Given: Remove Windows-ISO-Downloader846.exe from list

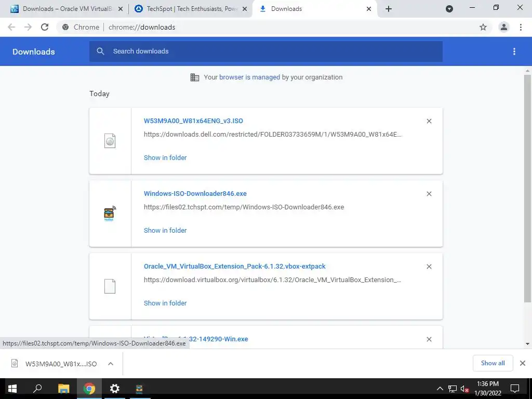Looking at the screenshot, I should tap(429, 194).
